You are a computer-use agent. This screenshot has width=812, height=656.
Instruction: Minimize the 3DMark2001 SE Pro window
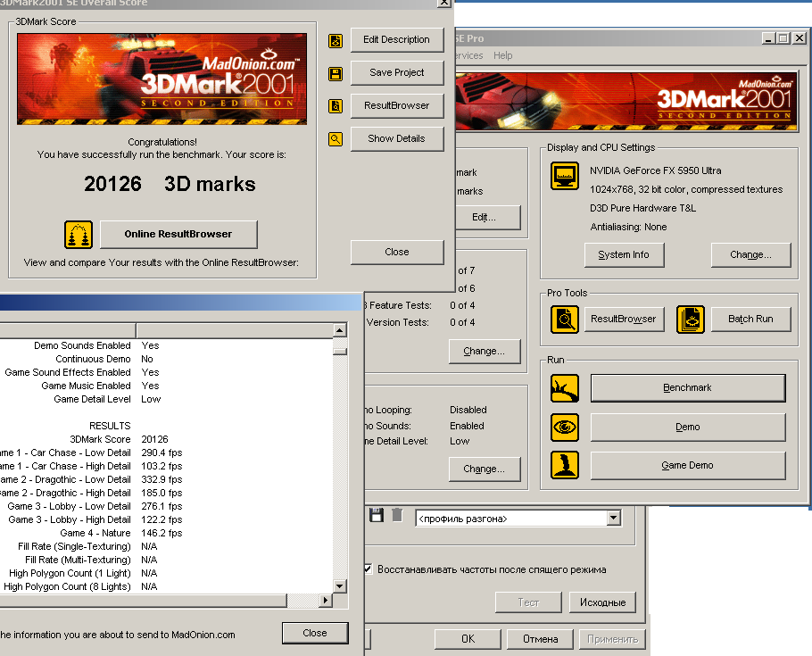(x=768, y=38)
